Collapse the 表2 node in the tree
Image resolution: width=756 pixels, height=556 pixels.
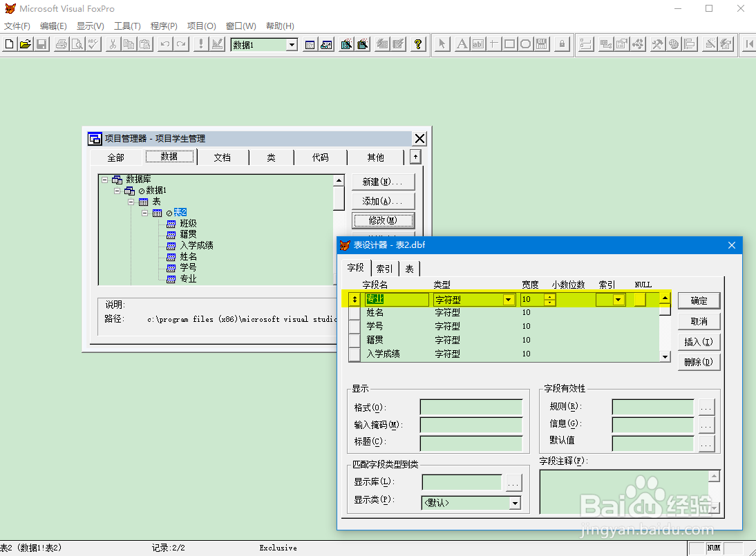144,213
